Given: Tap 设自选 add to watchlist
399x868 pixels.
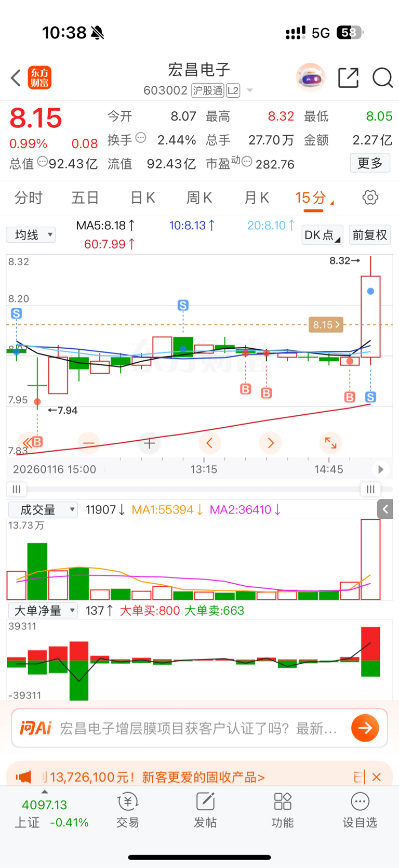Looking at the screenshot, I should pos(360,811).
